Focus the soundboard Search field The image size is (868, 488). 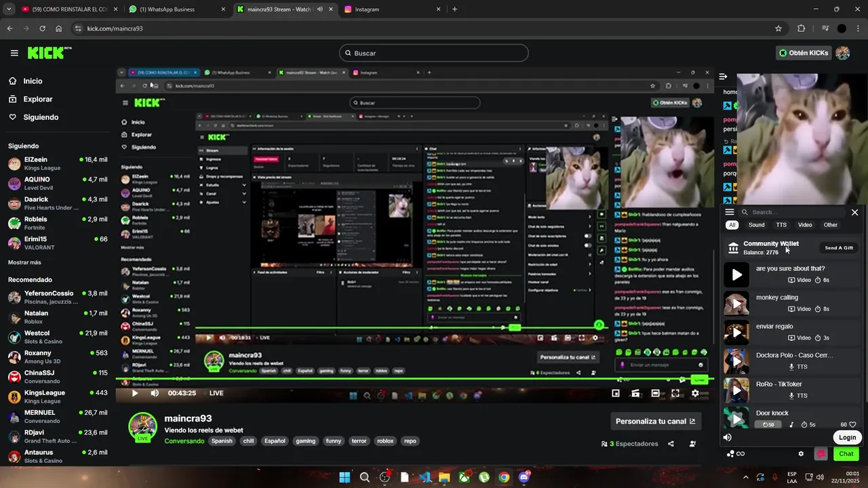(792, 212)
